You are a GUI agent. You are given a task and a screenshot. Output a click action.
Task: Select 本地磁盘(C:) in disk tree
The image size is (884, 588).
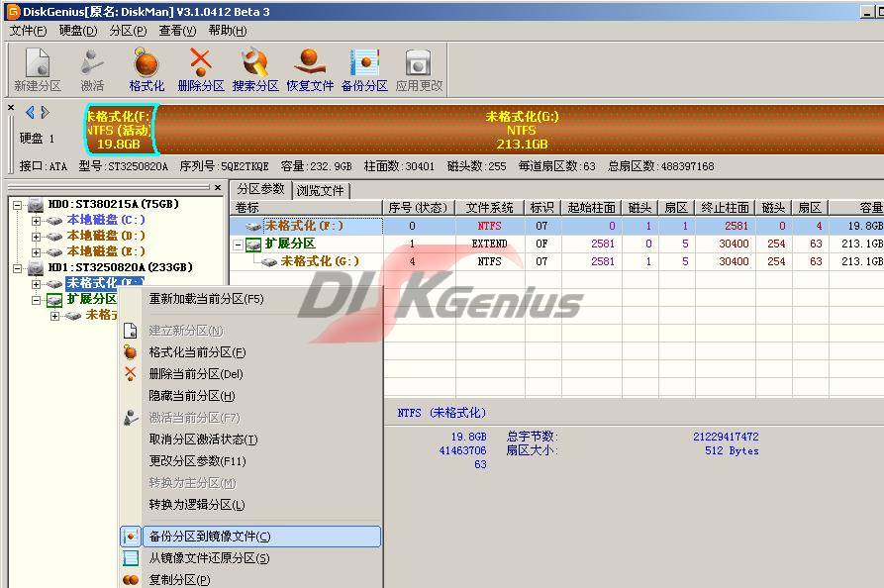pyautogui.click(x=105, y=220)
